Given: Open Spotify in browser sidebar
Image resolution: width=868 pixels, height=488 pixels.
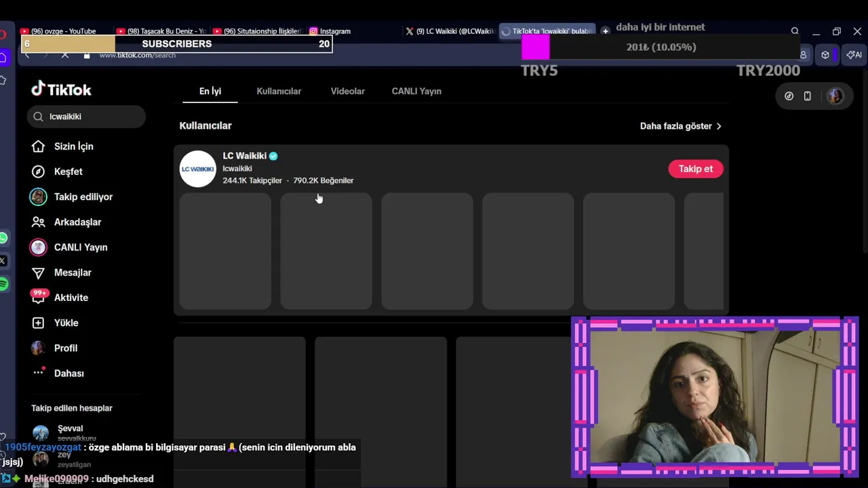Looking at the screenshot, I should point(3,285).
